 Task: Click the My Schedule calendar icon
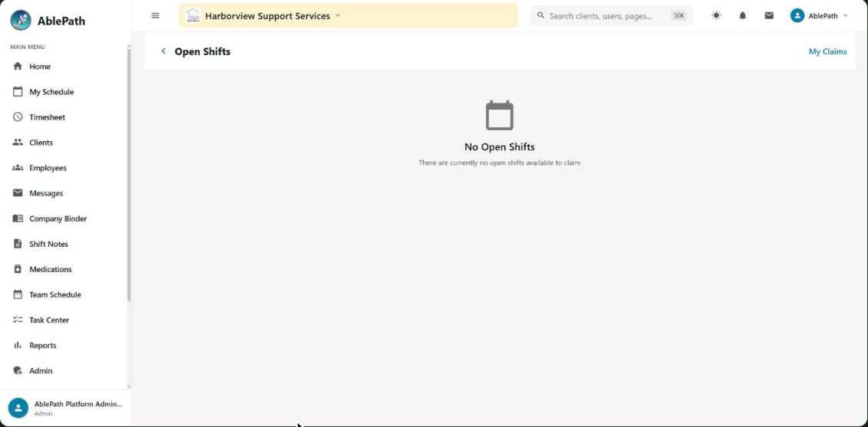[18, 92]
